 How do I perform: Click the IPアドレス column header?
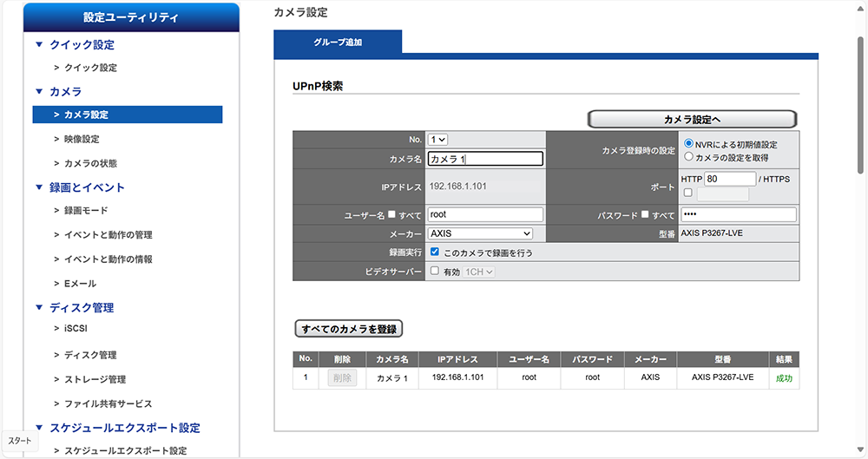[x=457, y=359]
